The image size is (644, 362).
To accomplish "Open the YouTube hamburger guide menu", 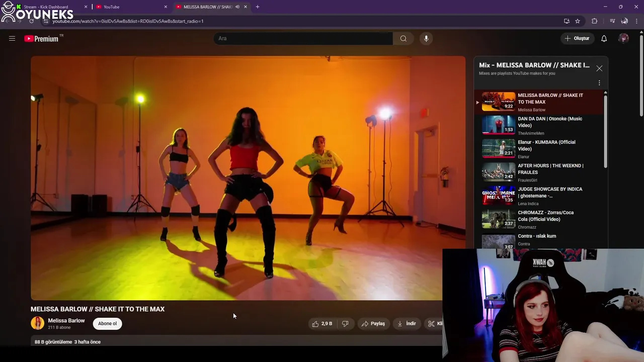I will 12,38.
